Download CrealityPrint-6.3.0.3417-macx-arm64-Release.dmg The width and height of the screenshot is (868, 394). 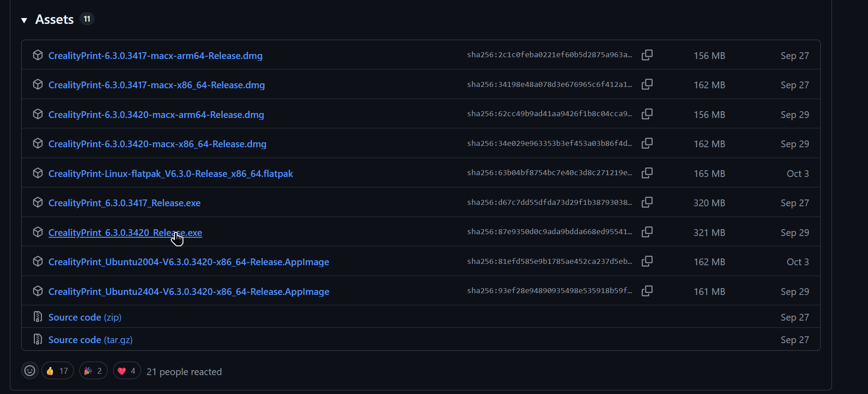click(x=155, y=56)
